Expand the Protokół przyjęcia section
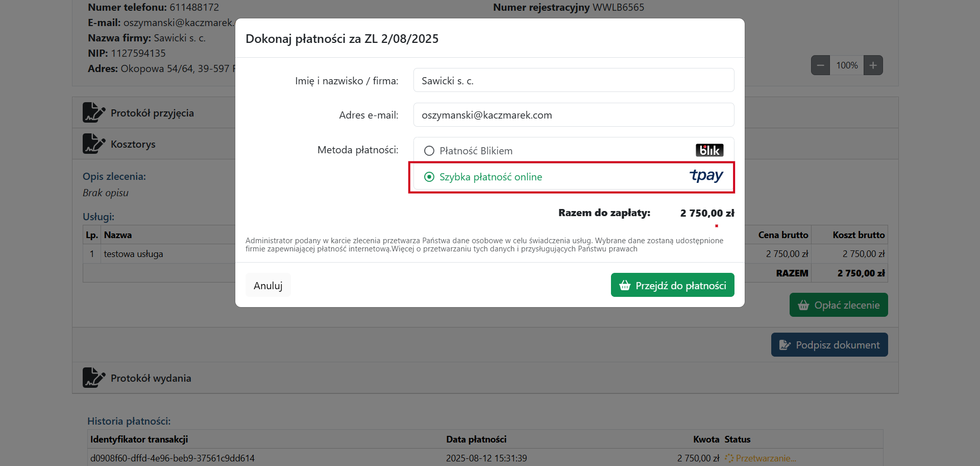The width and height of the screenshot is (980, 466). 152,113
